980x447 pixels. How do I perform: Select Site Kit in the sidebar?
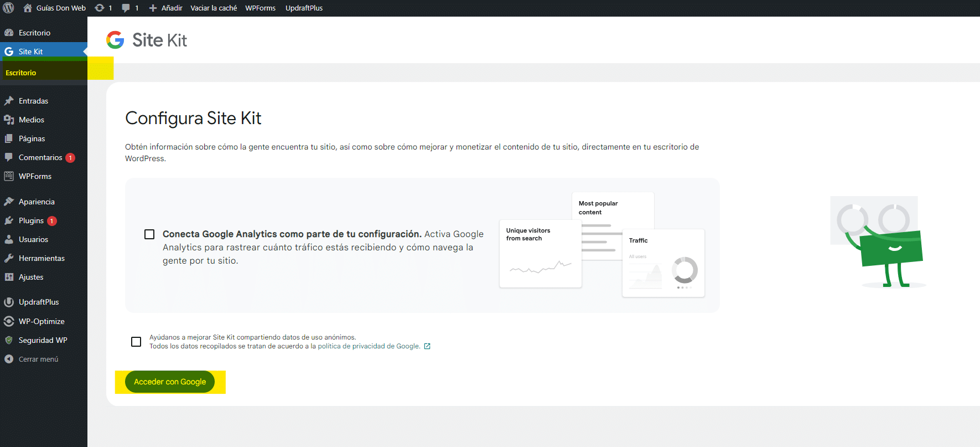tap(30, 52)
